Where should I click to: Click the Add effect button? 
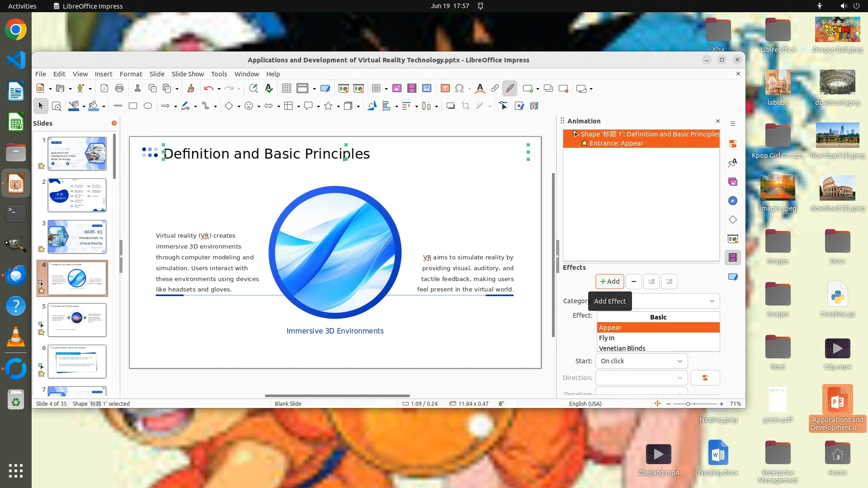[609, 282]
